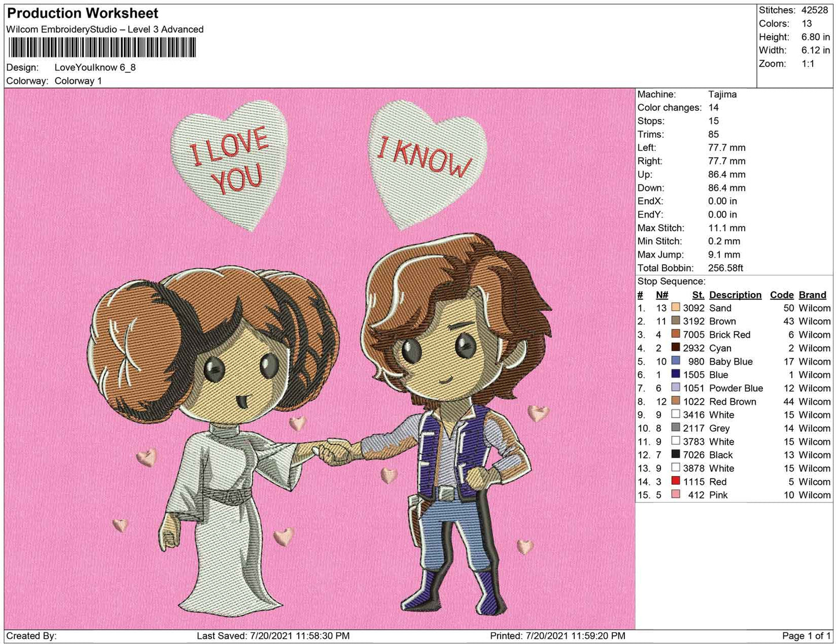The width and height of the screenshot is (837, 644).
Task: Click the EndY value "0.00 in"
Action: (722, 214)
